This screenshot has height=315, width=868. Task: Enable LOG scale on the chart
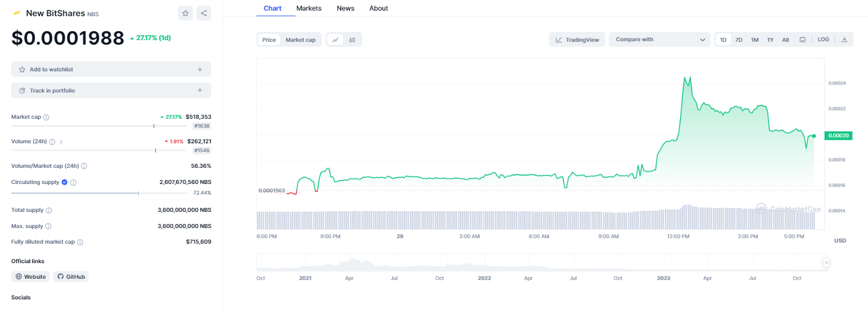pyautogui.click(x=823, y=40)
